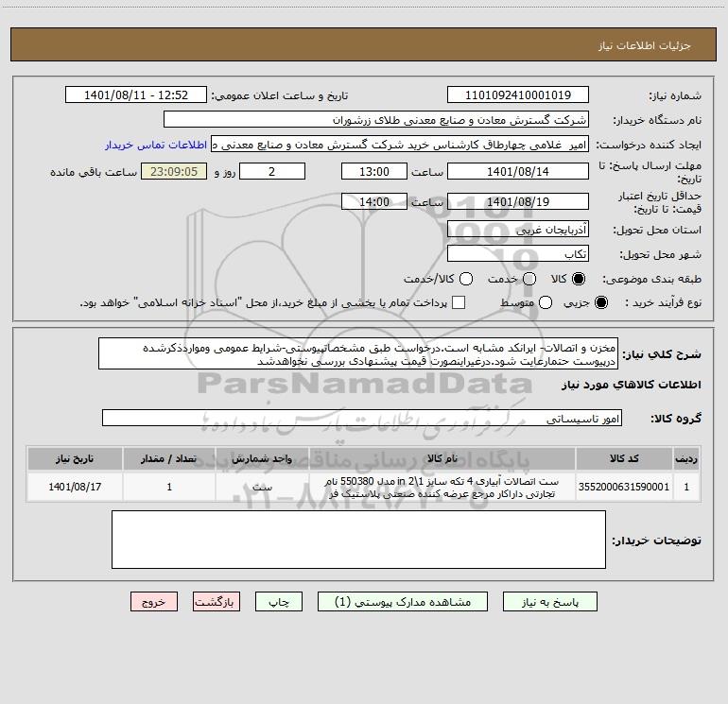The width and height of the screenshot is (728, 704).
Task: Click the response deadline date 1401/08/14
Action: click(x=518, y=171)
